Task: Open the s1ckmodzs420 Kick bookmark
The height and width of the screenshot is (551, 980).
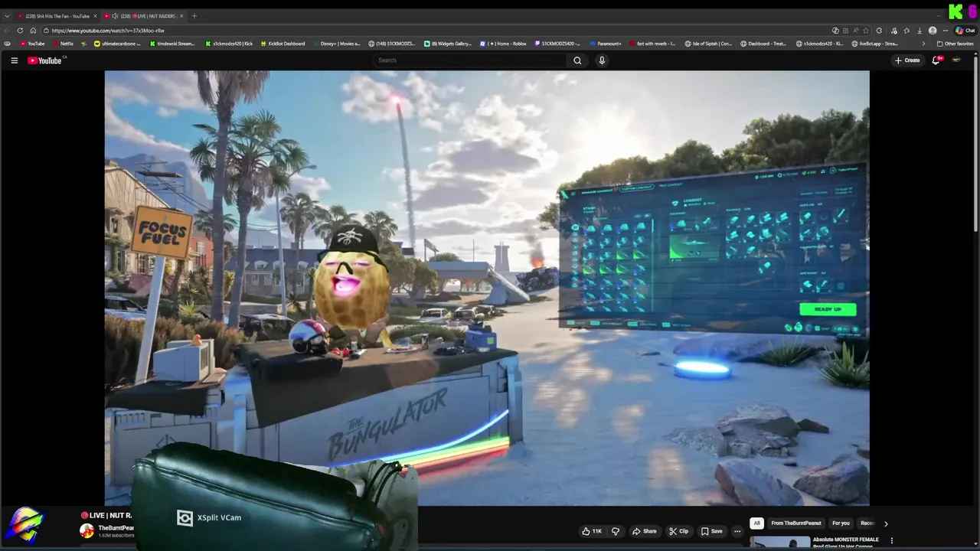Action: pos(229,44)
